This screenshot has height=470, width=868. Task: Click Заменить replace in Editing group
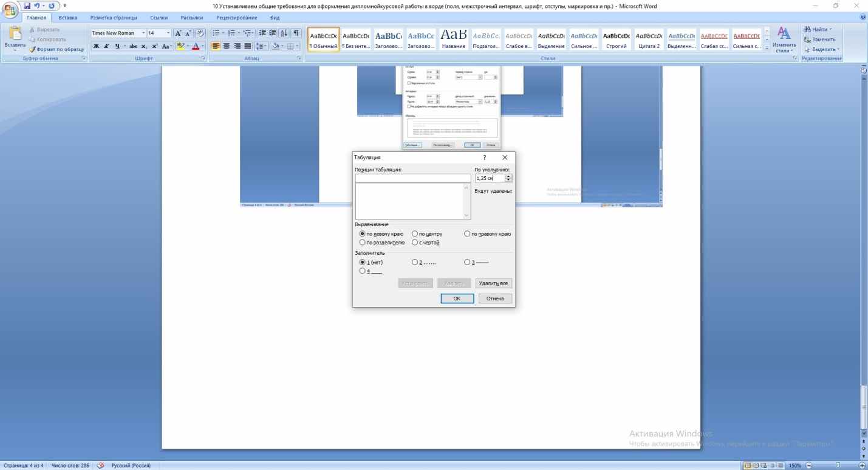(x=821, y=40)
